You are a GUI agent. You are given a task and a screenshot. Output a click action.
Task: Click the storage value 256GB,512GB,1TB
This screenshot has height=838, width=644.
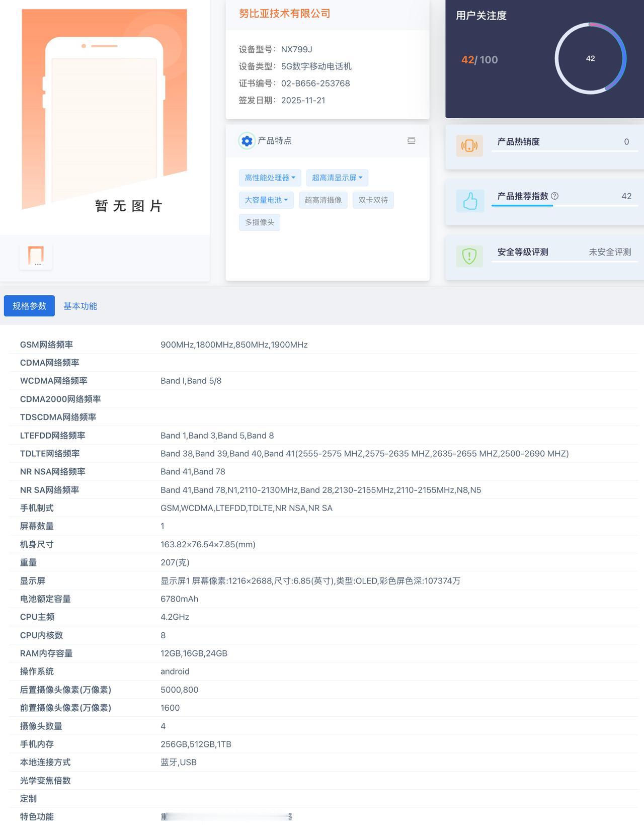196,744
